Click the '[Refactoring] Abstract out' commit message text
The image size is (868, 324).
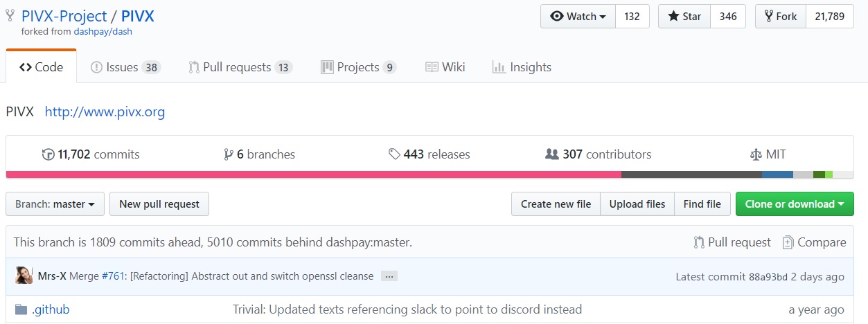251,276
